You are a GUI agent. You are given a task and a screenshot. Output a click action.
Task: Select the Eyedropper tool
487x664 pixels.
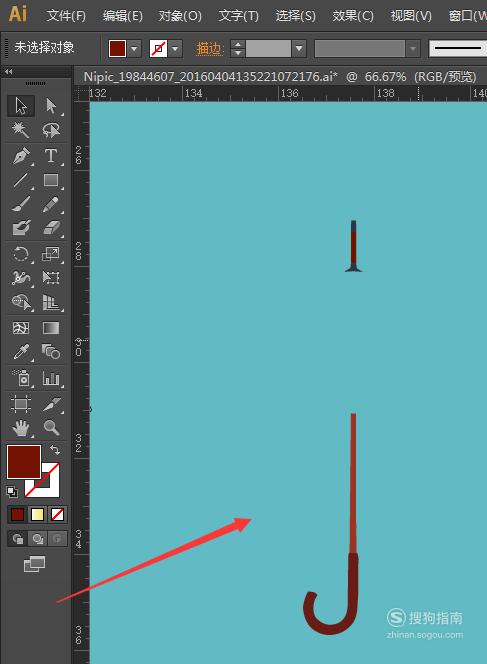pyautogui.click(x=21, y=352)
